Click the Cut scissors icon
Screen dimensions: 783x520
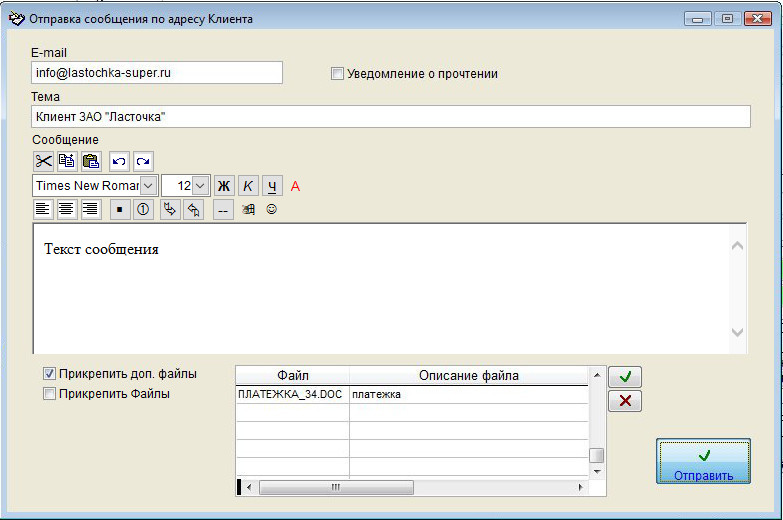43,161
